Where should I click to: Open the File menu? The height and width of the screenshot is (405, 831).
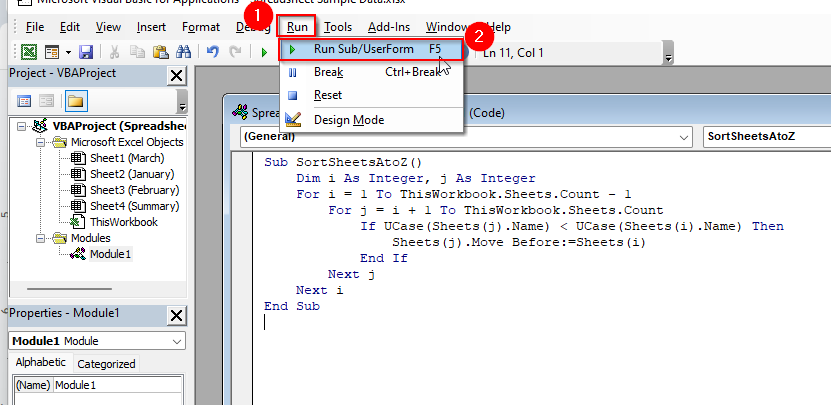pyautogui.click(x=35, y=27)
